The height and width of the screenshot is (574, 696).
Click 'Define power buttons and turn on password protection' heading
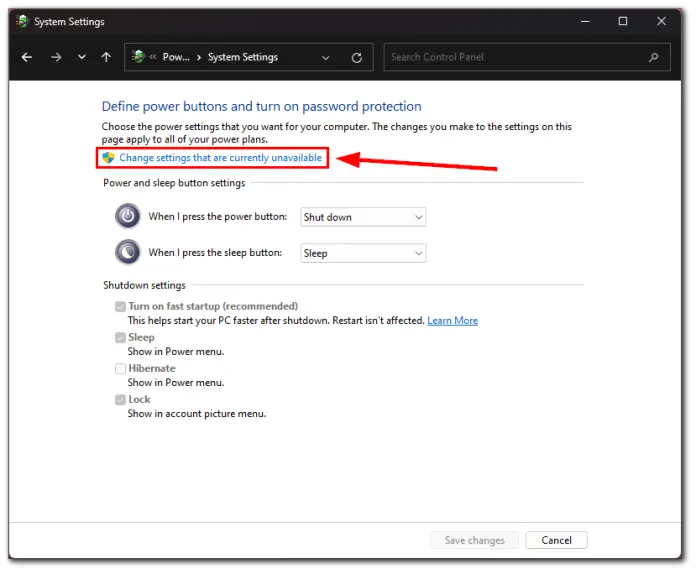click(x=261, y=107)
